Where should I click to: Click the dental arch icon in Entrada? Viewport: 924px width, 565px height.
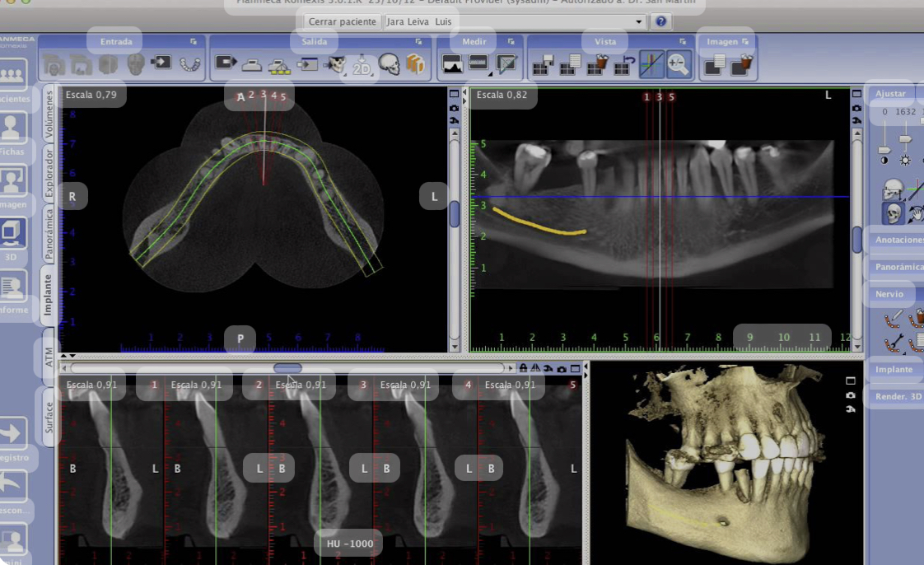(190, 63)
